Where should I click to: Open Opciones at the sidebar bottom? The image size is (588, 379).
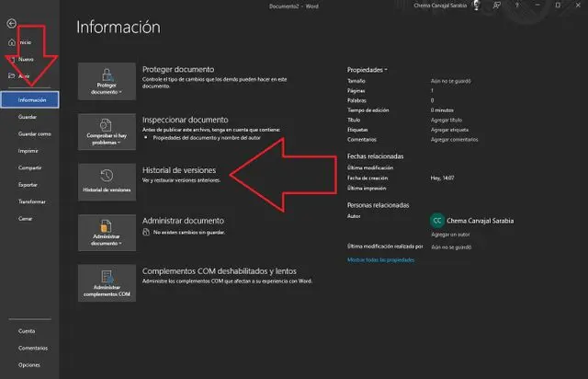[28, 364]
